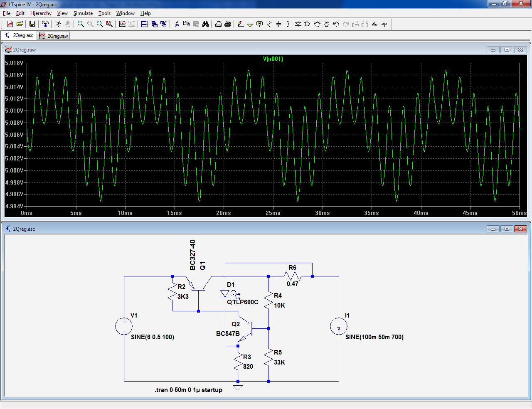Click the Zoom In magnifier icon
Screen dimensions: 532x409
(x=81, y=24)
